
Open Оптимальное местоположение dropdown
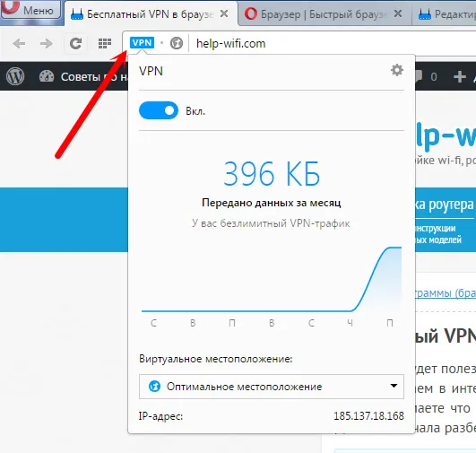[272, 387]
